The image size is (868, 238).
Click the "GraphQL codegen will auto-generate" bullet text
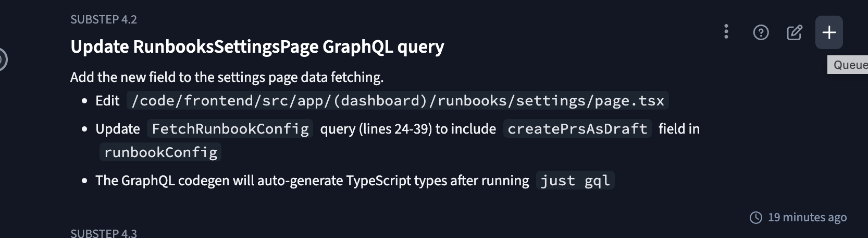(x=312, y=181)
